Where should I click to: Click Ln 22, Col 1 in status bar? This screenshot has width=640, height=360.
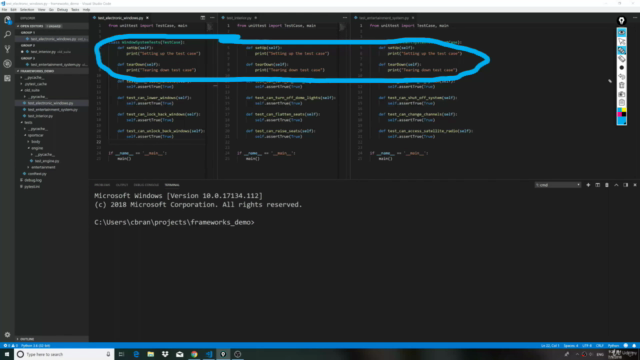point(550,345)
